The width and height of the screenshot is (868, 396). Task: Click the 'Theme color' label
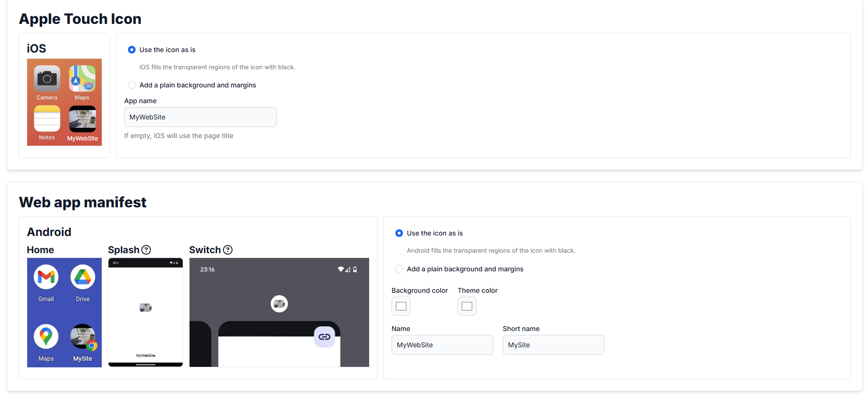click(x=477, y=290)
